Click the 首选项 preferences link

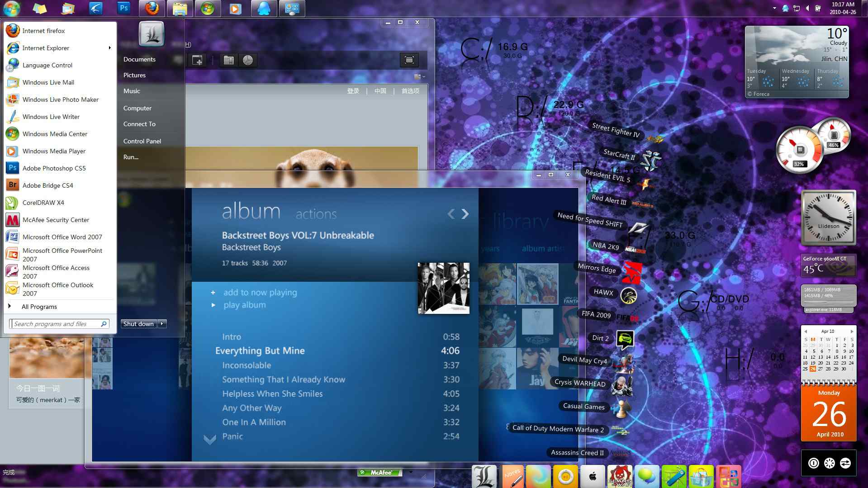tap(410, 91)
